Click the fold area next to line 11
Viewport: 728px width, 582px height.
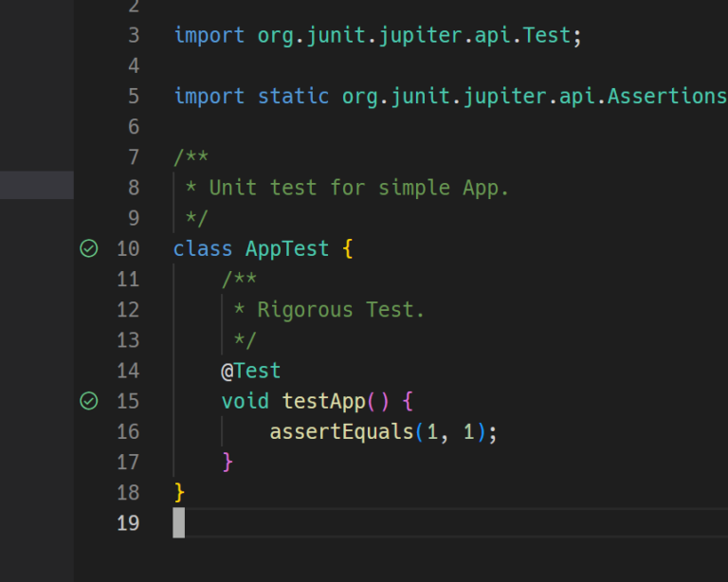pos(156,280)
